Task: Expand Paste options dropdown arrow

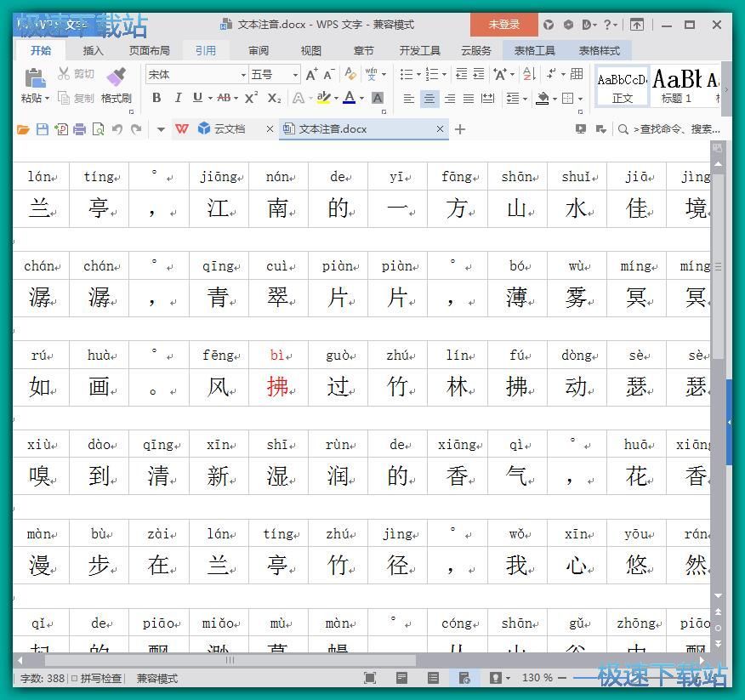Action: pyautogui.click(x=47, y=99)
